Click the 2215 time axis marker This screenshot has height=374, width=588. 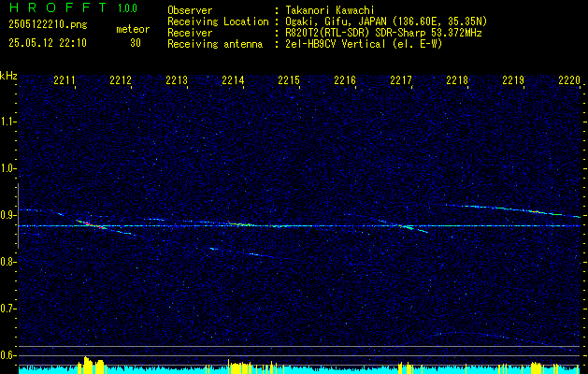tap(289, 80)
